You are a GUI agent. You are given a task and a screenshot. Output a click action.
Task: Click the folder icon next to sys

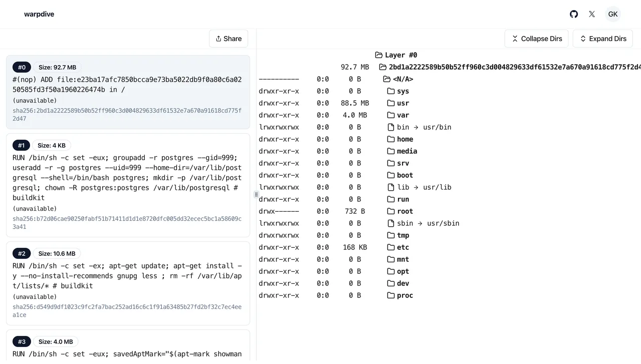[x=391, y=91]
